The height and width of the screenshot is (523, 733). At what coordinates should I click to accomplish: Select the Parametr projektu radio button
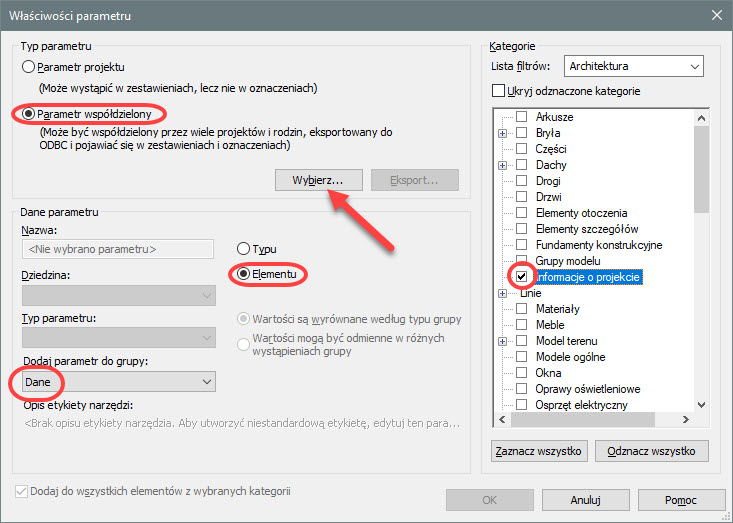[29, 68]
